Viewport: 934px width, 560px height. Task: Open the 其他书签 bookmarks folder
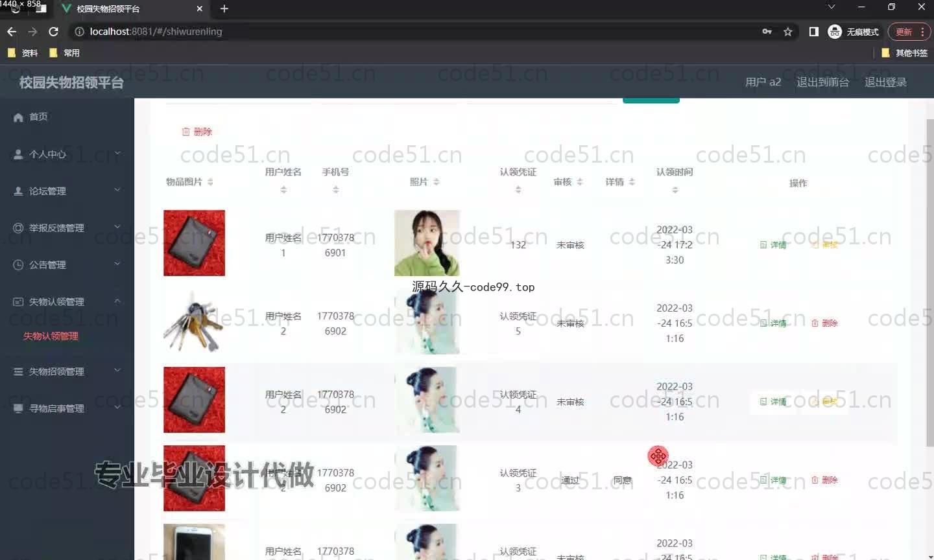click(x=905, y=53)
